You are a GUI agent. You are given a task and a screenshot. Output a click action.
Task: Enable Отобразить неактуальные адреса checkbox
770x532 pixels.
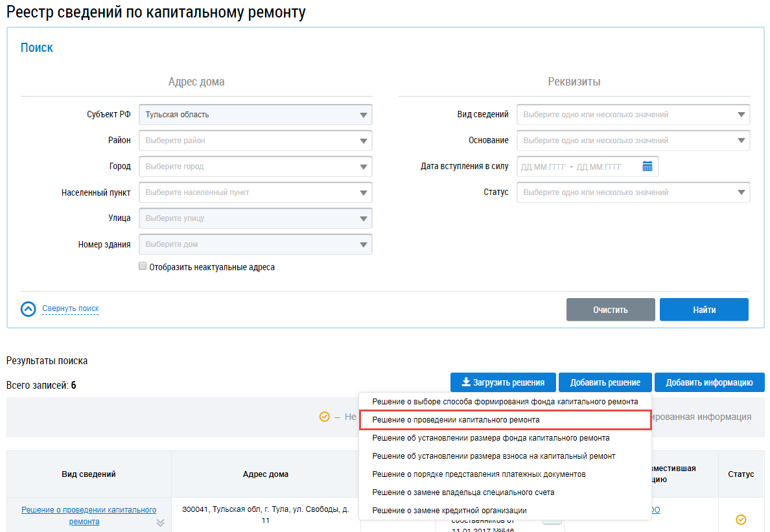tap(143, 266)
